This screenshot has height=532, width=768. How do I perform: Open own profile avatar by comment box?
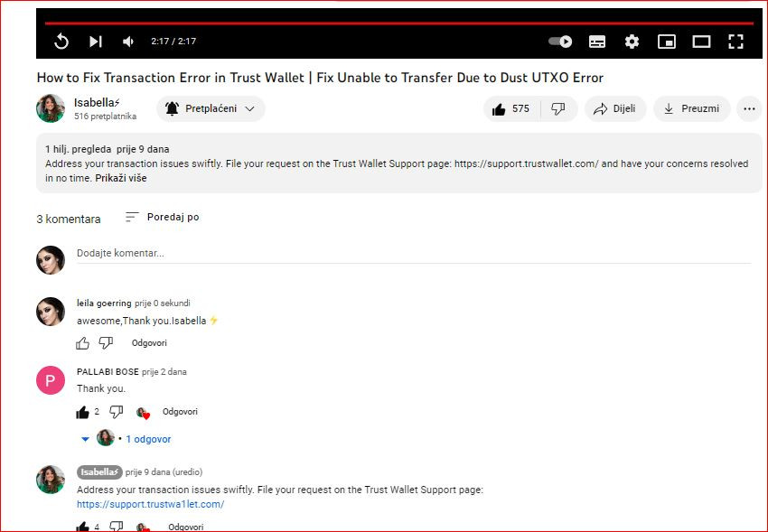[x=51, y=260]
